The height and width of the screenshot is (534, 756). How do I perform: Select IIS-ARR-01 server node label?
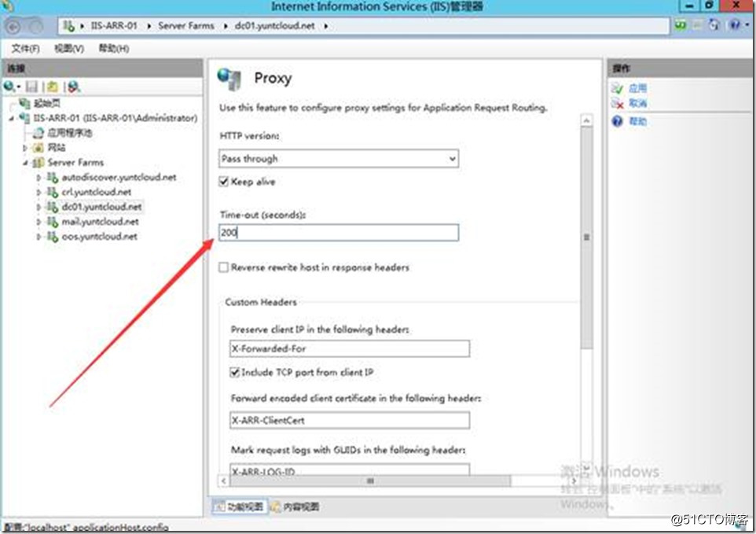116,118
